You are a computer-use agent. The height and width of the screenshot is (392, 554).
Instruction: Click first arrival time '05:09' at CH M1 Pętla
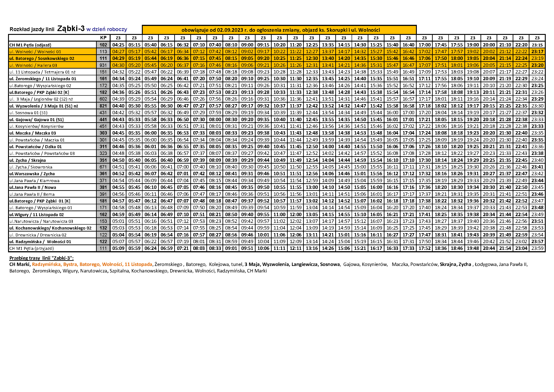pos(118,248)
